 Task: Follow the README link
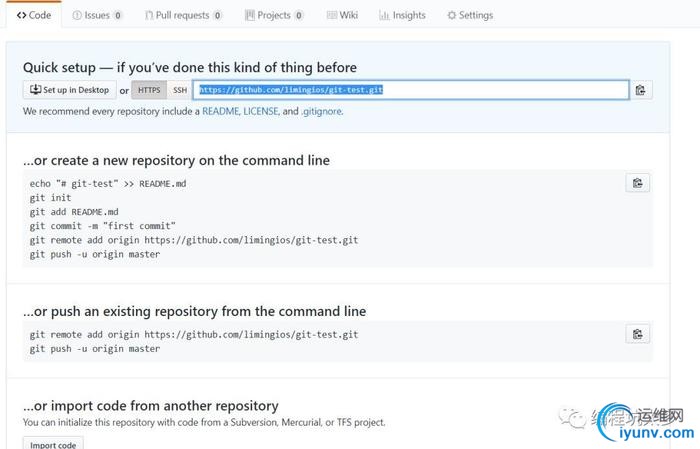221,111
